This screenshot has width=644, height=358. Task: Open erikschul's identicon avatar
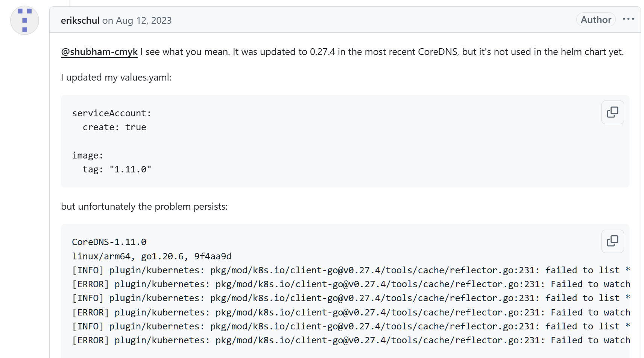pos(24,20)
